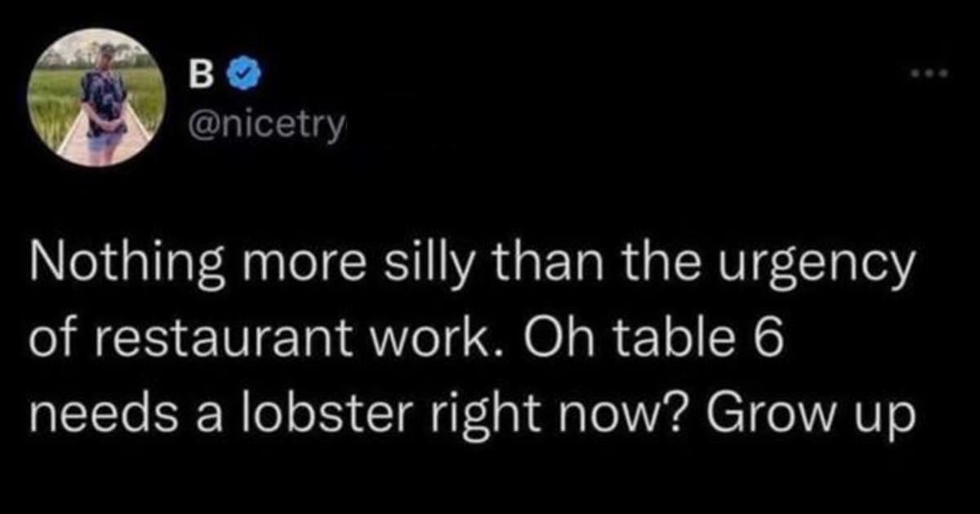Open the circular profile picture
The width and height of the screenshot is (980, 514).
point(96,98)
